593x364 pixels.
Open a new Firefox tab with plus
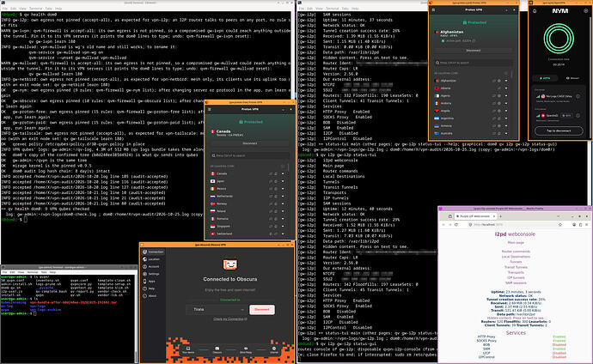500,216
